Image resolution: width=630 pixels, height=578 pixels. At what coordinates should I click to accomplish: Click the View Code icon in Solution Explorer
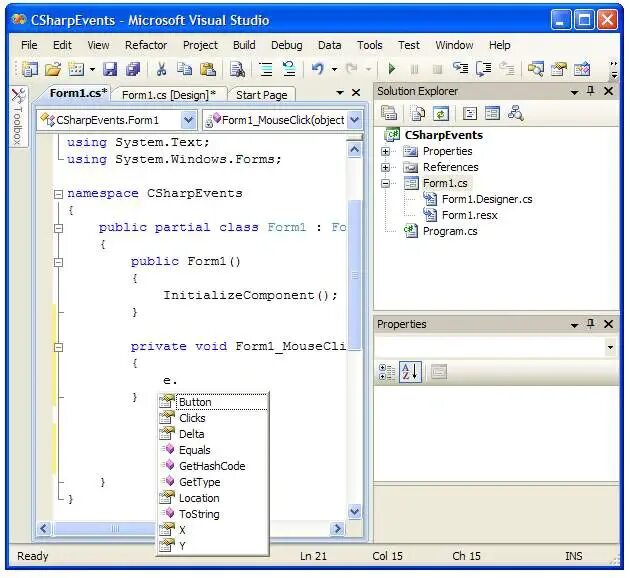pos(470,113)
